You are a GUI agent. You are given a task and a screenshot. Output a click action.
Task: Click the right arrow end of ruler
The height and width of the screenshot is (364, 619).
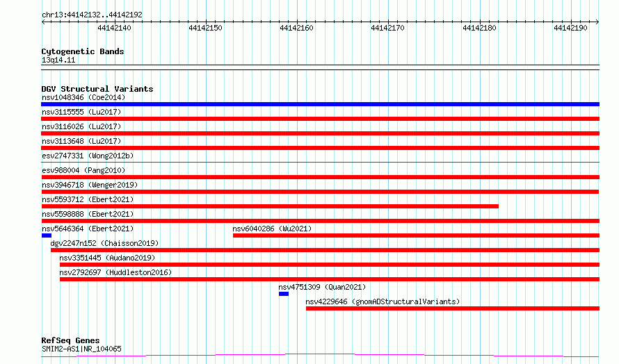[597, 22]
